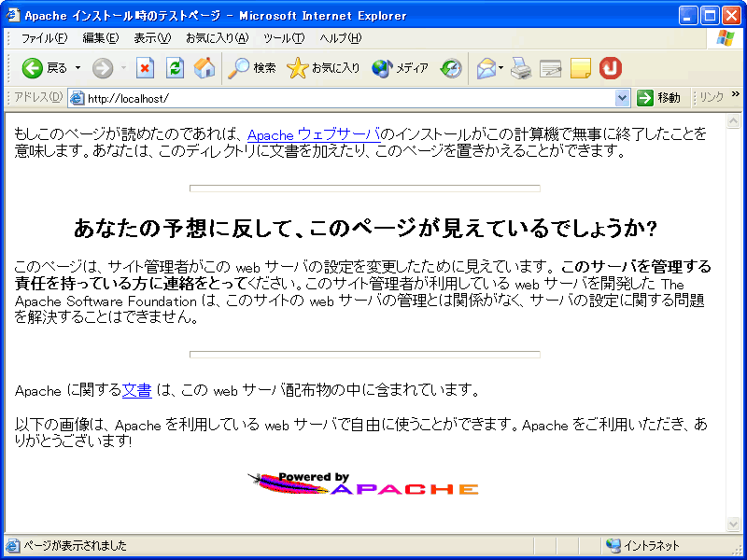Open the Tools (ツール) menu

[284, 38]
